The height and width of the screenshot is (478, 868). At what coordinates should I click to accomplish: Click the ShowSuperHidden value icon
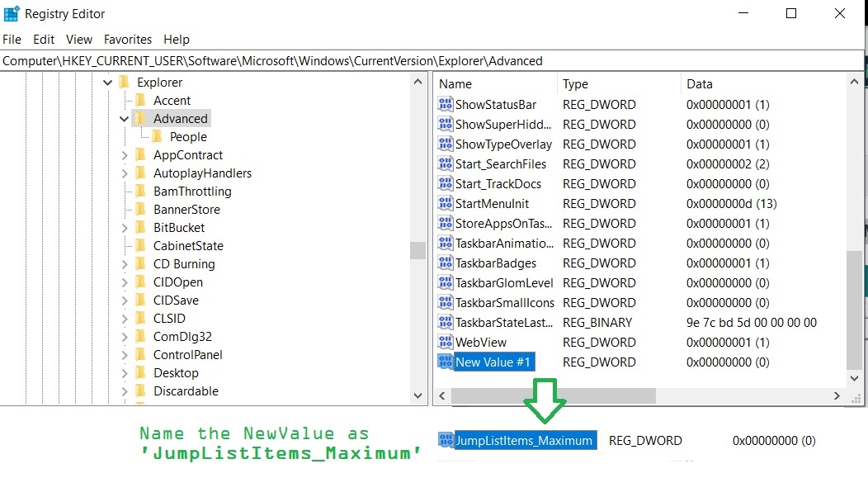click(446, 124)
